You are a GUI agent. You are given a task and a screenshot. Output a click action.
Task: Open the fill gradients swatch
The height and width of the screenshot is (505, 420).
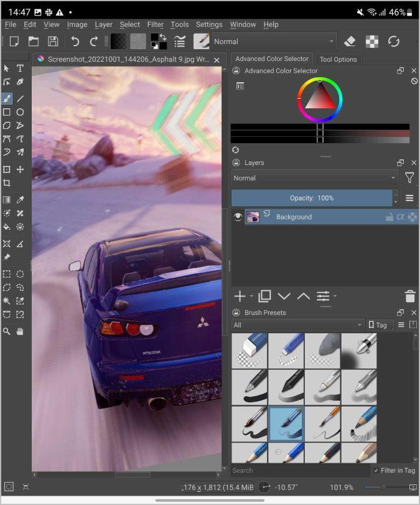[118, 42]
